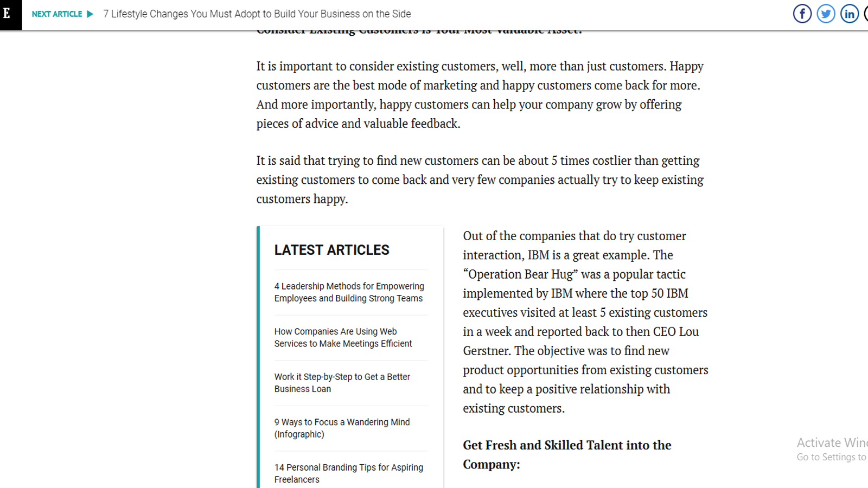Open "How Companies Are Using Web Services" article
This screenshot has width=868, height=488.
tap(343, 337)
